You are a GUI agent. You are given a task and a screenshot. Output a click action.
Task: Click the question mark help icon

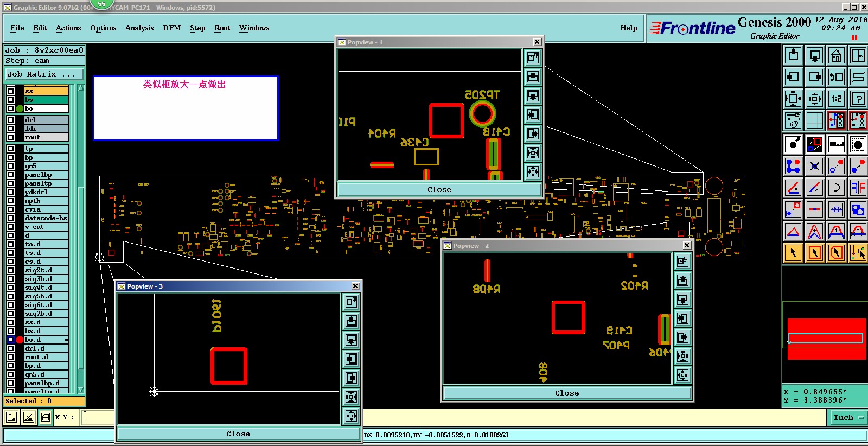coord(858,99)
